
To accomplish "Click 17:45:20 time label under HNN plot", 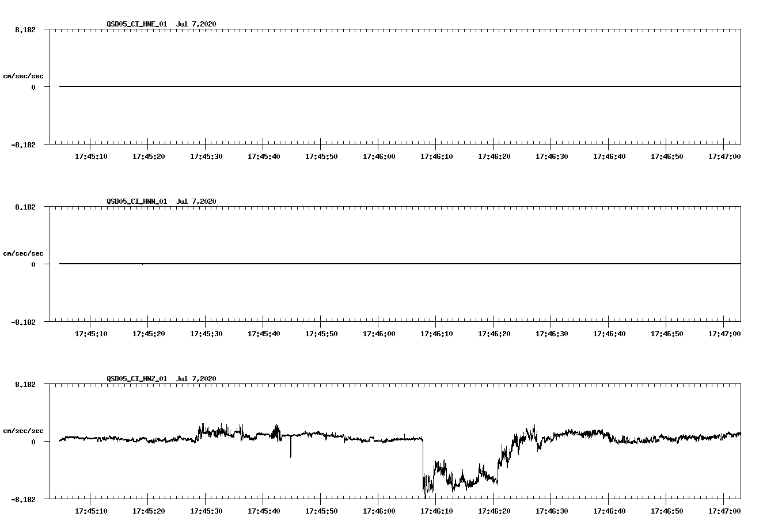I will [149, 334].
